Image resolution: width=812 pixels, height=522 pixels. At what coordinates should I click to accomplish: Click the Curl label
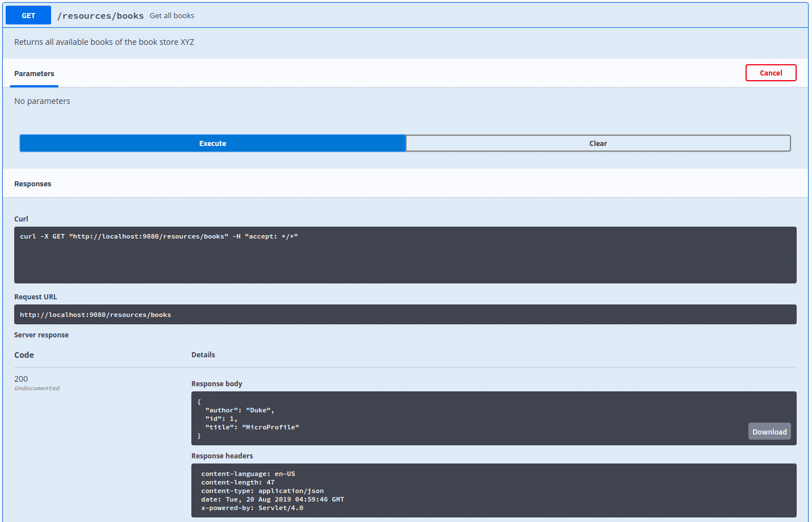pyautogui.click(x=21, y=219)
